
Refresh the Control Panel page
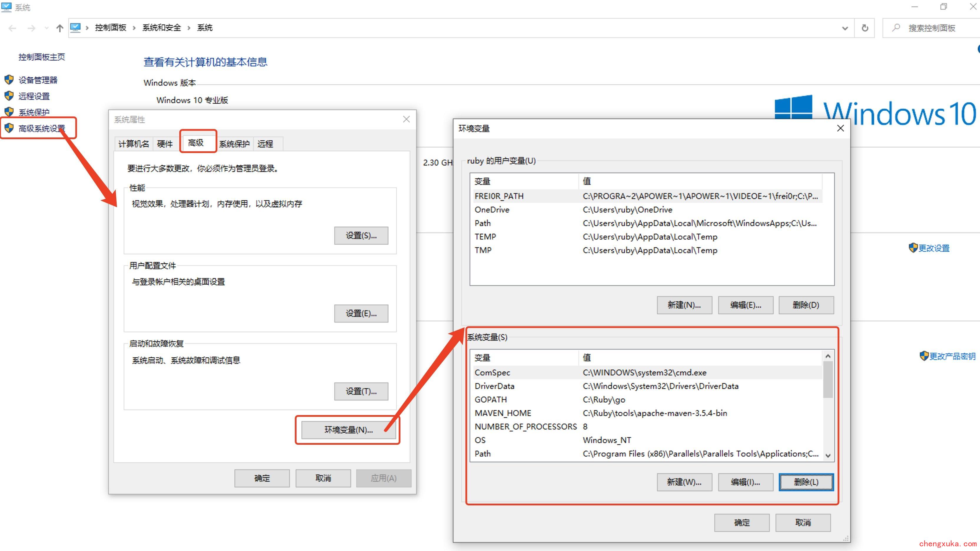(865, 28)
